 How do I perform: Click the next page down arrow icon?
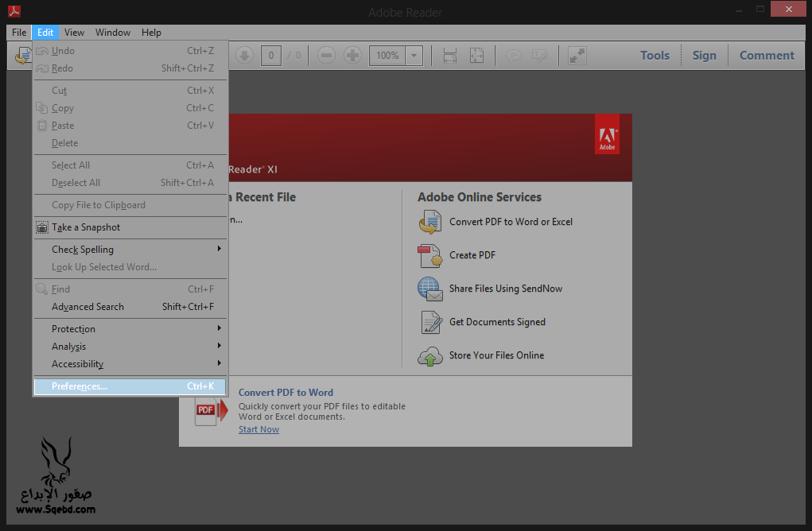click(244, 56)
